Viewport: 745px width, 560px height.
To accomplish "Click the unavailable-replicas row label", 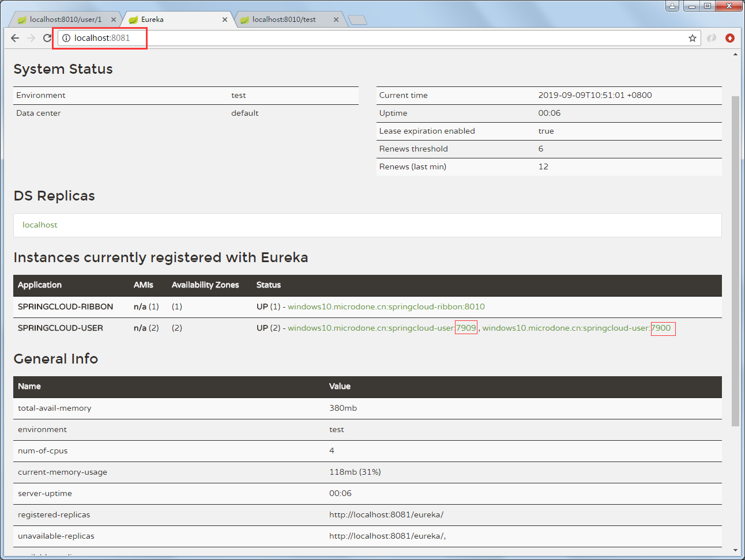I will tap(56, 536).
